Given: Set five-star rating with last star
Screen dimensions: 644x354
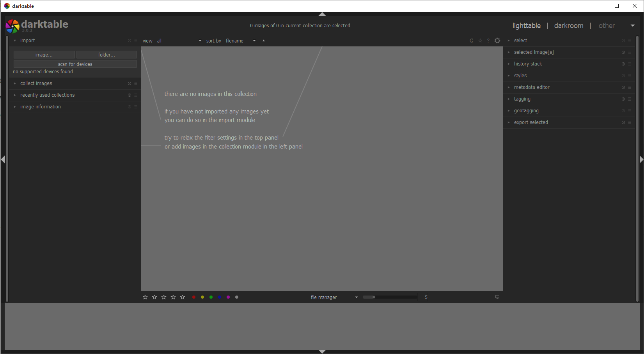Looking at the screenshot, I should coord(183,297).
